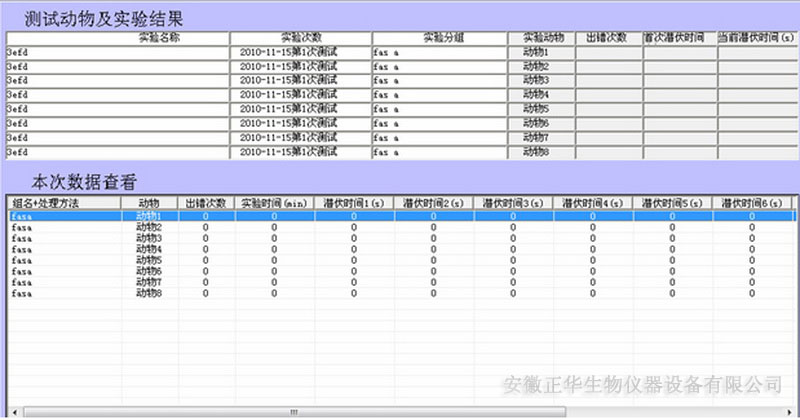Select the faxa 动物2 row in the data list
800x420 pixels.
[x=402, y=228]
